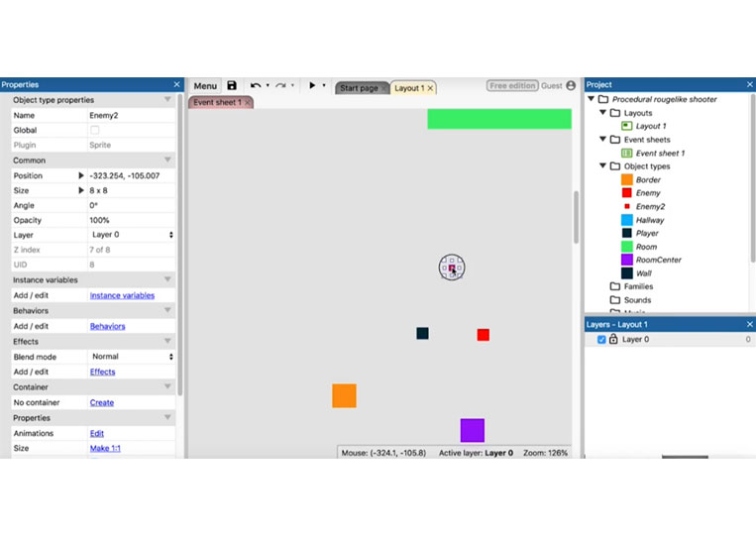This screenshot has width=756, height=536.
Task: Click the Animations Edit link
Action: 97,434
